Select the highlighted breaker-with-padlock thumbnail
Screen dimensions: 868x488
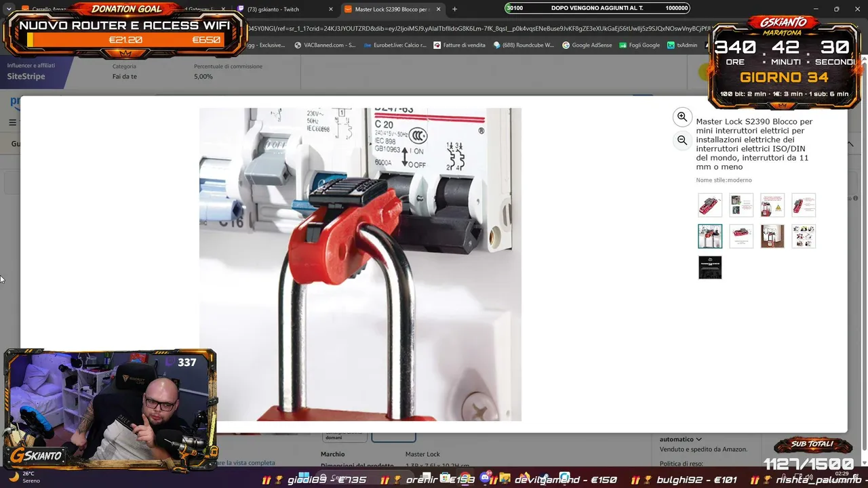[710, 236]
